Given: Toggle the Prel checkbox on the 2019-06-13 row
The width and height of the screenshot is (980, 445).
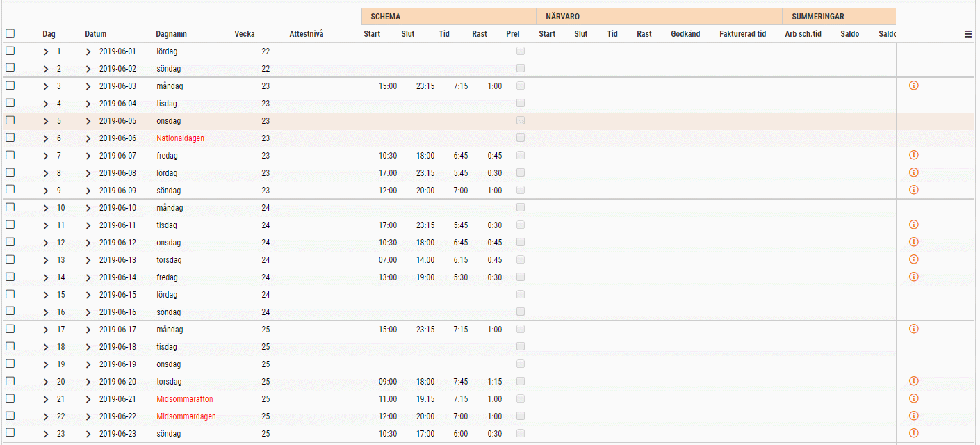Looking at the screenshot, I should (521, 259).
